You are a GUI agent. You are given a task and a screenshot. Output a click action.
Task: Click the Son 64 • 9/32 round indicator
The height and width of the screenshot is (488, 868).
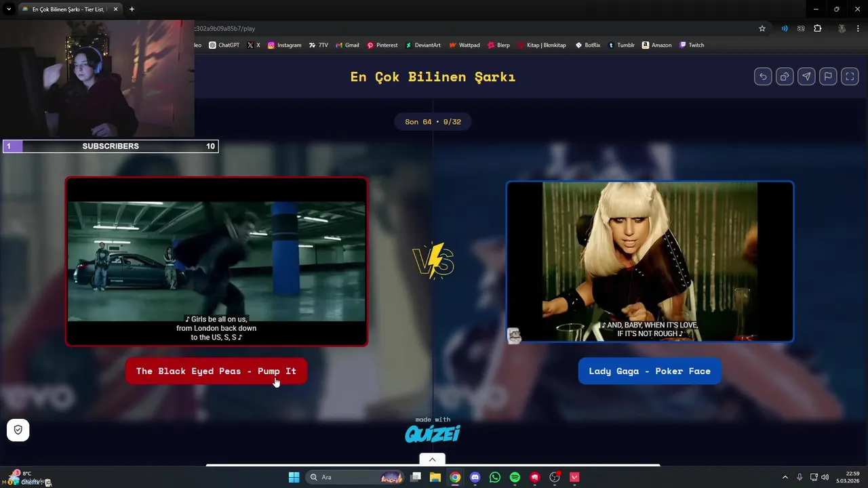pos(433,122)
